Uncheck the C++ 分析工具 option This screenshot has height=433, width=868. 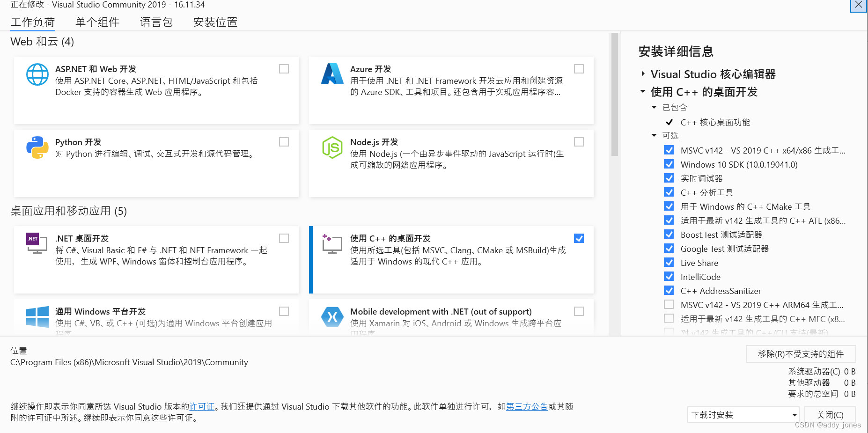pyautogui.click(x=669, y=192)
